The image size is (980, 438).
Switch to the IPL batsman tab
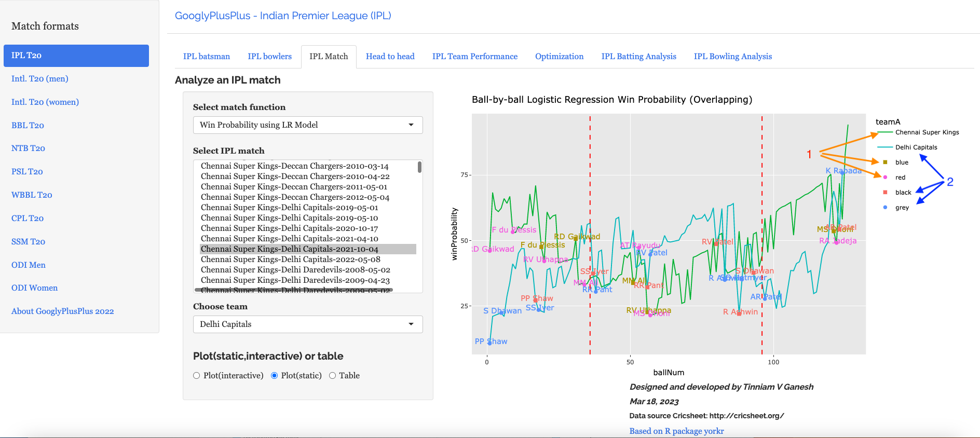click(207, 57)
